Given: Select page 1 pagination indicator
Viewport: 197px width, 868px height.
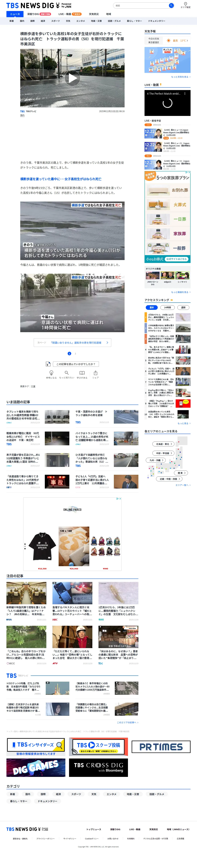Looking at the screenshot, I should pyautogui.click(x=69, y=353).
